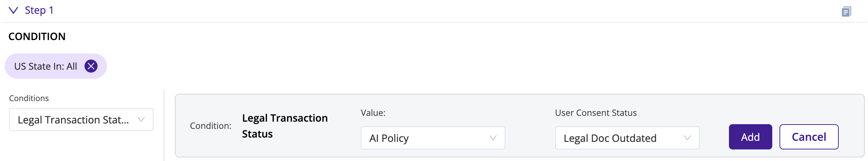This screenshot has height=161, width=868.
Task: Click the User Consent Status label
Action: [x=596, y=113]
